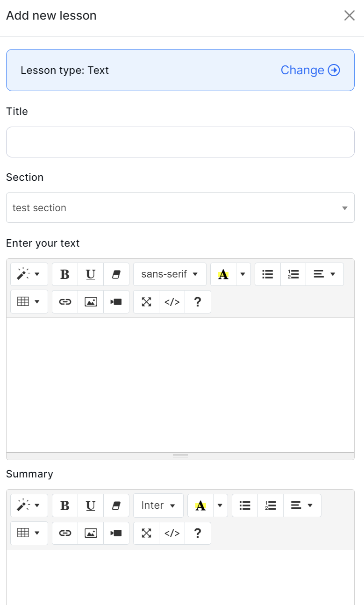Open the sans-serif font family dropdown
The width and height of the screenshot is (364, 605).
coord(170,274)
